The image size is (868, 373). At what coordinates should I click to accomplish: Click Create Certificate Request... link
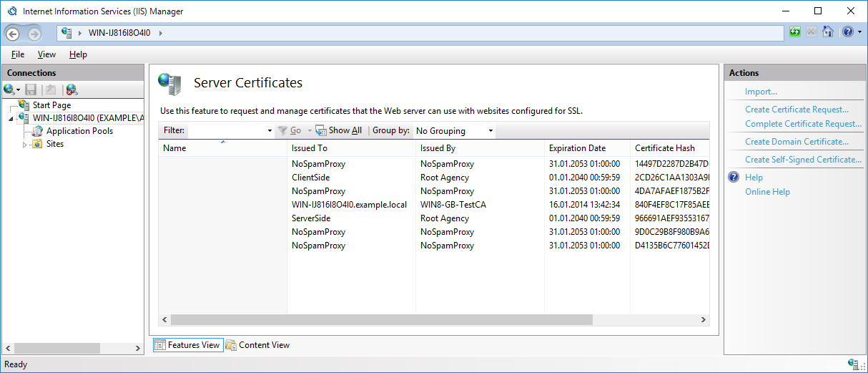coord(797,110)
